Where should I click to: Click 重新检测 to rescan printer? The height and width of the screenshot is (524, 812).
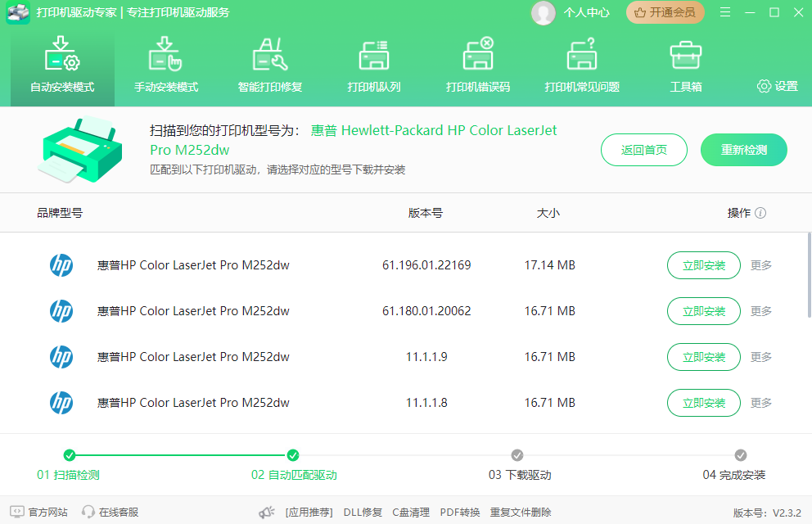pyautogui.click(x=743, y=150)
